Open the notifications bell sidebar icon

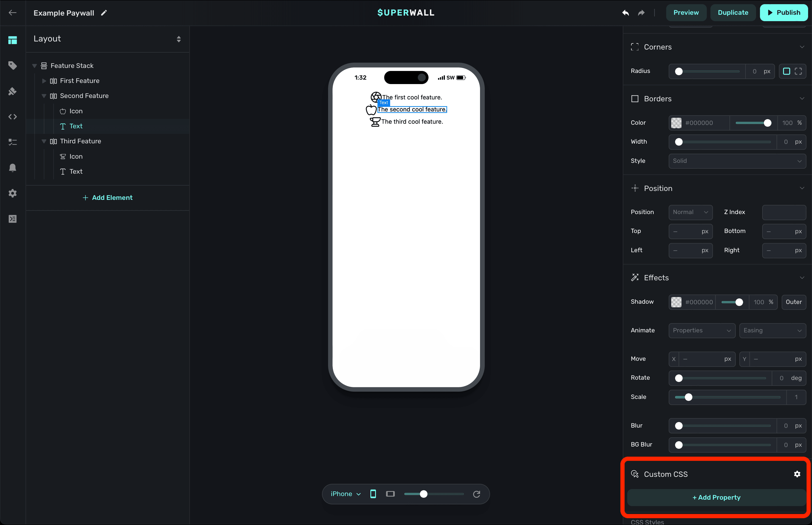pyautogui.click(x=13, y=168)
